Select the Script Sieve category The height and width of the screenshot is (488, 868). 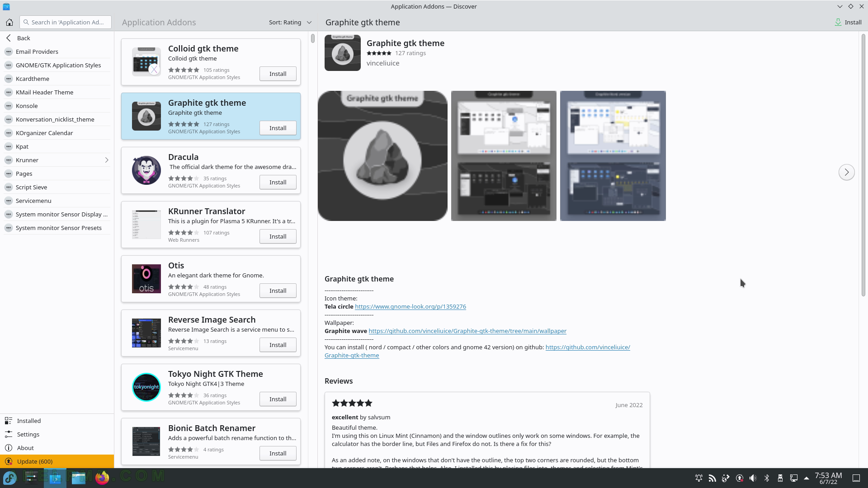click(57, 187)
